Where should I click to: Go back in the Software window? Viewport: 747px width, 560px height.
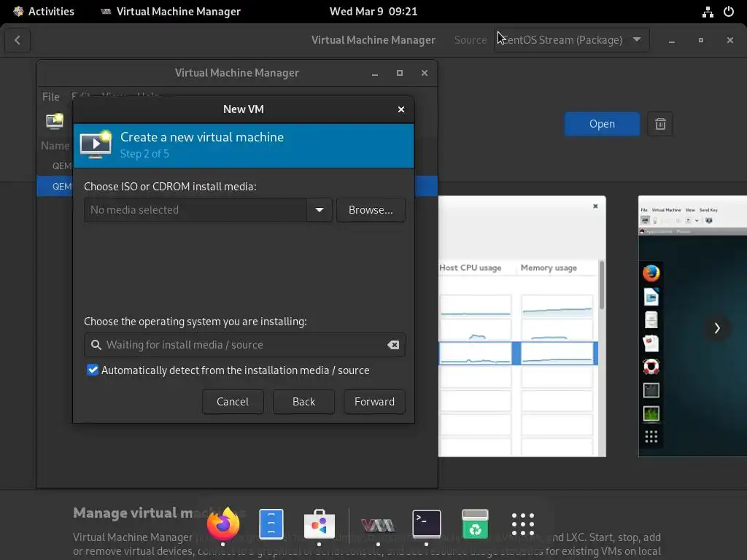click(18, 40)
